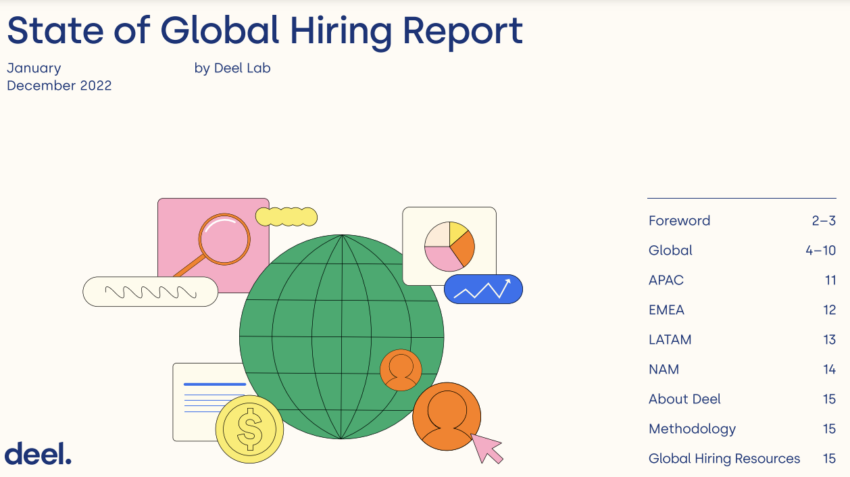Screen dimensions: 850x477
Task: Click the blue line graph badge
Action: (483, 289)
